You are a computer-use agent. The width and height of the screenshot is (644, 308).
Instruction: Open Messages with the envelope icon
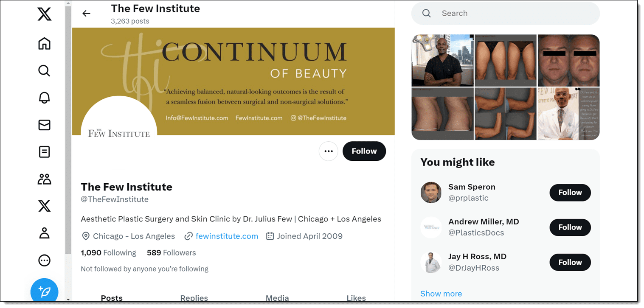point(44,125)
